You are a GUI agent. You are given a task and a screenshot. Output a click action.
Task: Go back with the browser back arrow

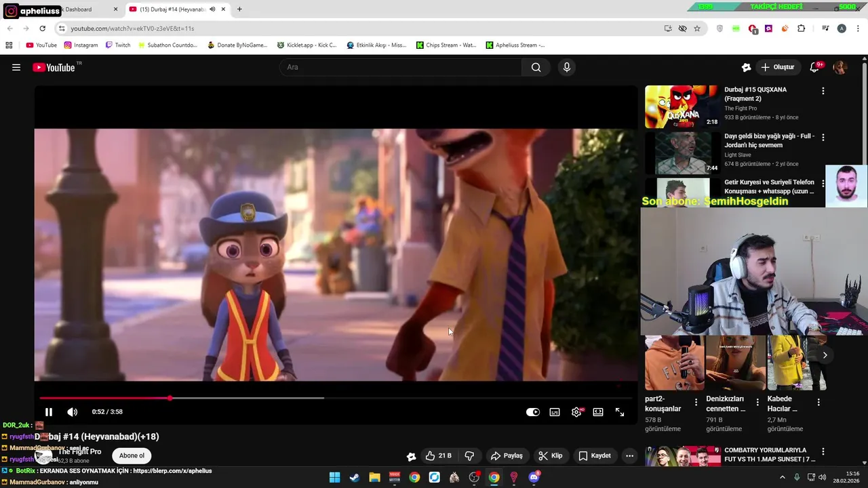pos(9,28)
